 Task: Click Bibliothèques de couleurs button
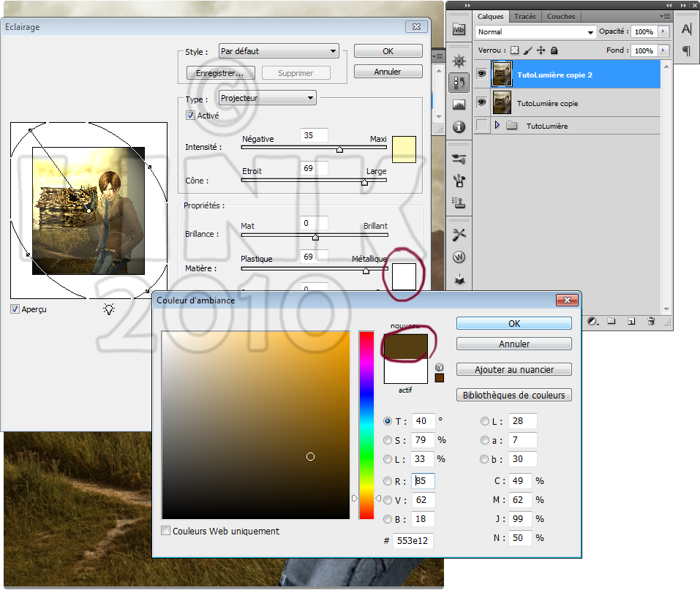(x=513, y=396)
